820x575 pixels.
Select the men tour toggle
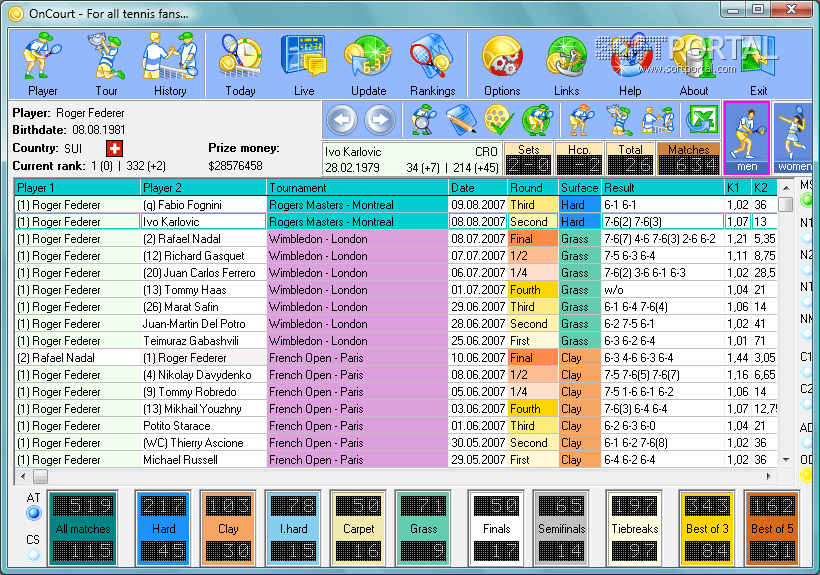(x=747, y=137)
